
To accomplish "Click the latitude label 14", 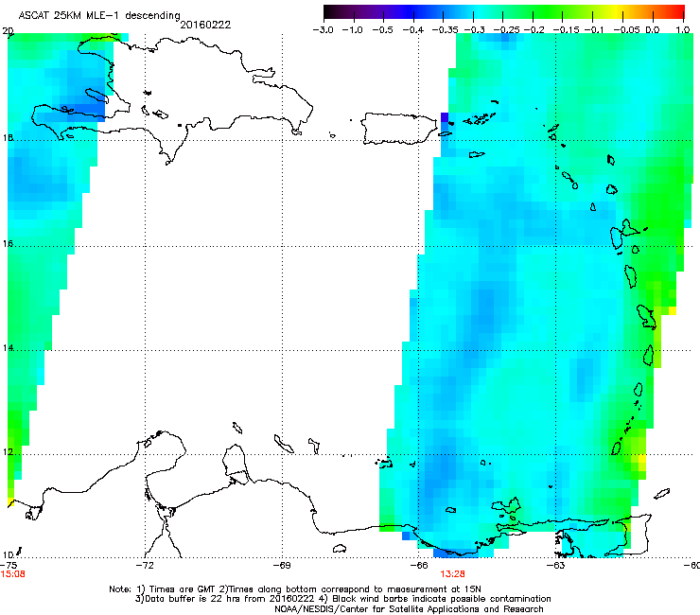I will pos(8,348).
